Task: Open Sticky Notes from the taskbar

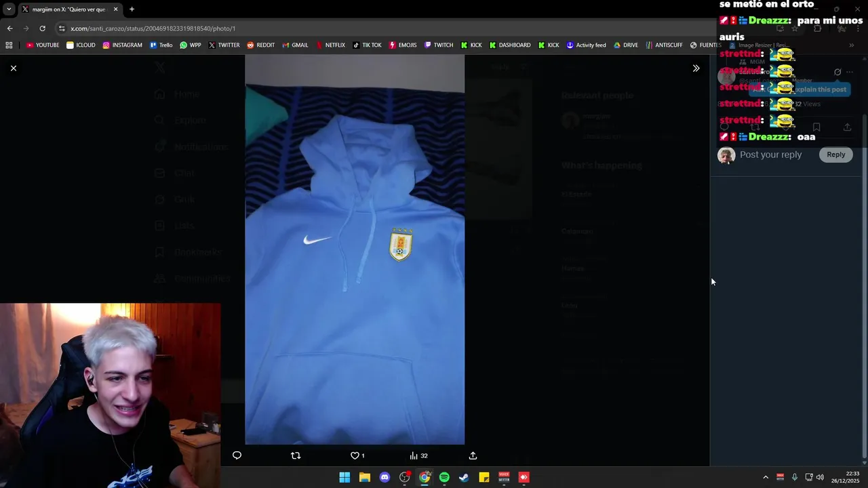Action: coord(484,477)
